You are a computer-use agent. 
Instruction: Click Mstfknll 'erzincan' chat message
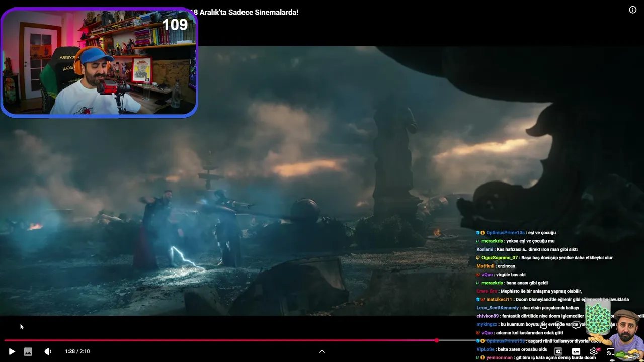tap(497, 266)
